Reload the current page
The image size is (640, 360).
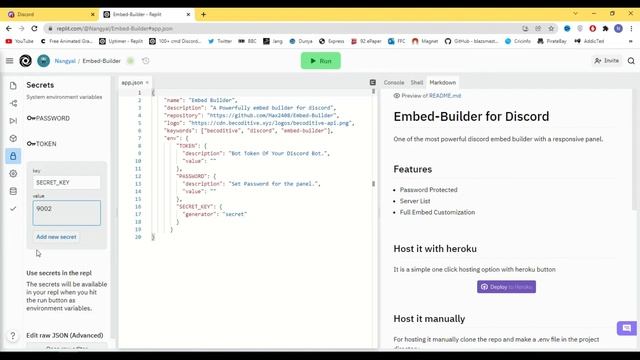[x=34, y=28]
